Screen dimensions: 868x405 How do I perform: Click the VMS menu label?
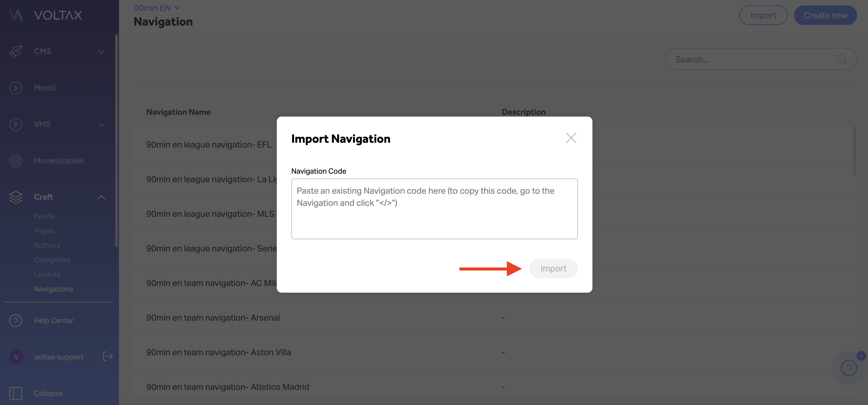click(x=42, y=124)
